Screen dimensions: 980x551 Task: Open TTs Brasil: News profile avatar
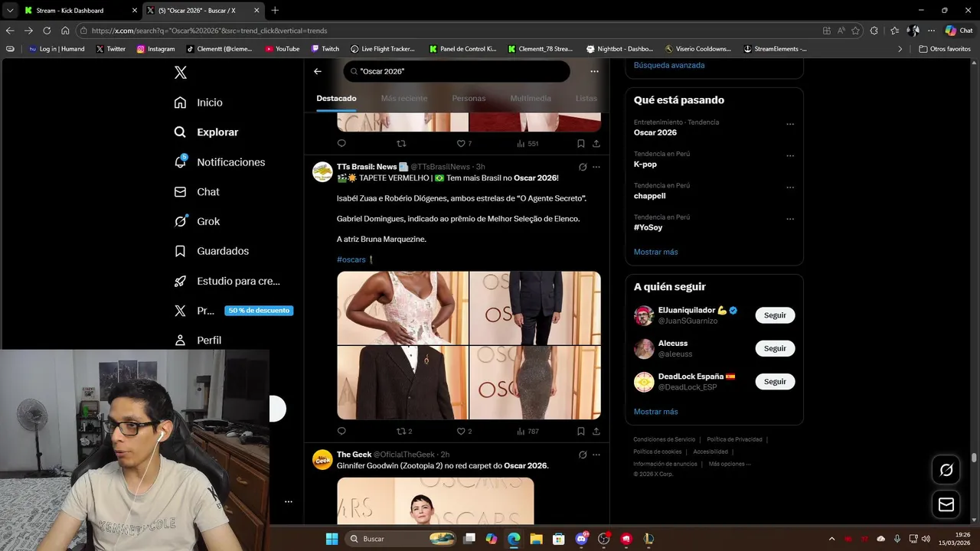tap(322, 171)
